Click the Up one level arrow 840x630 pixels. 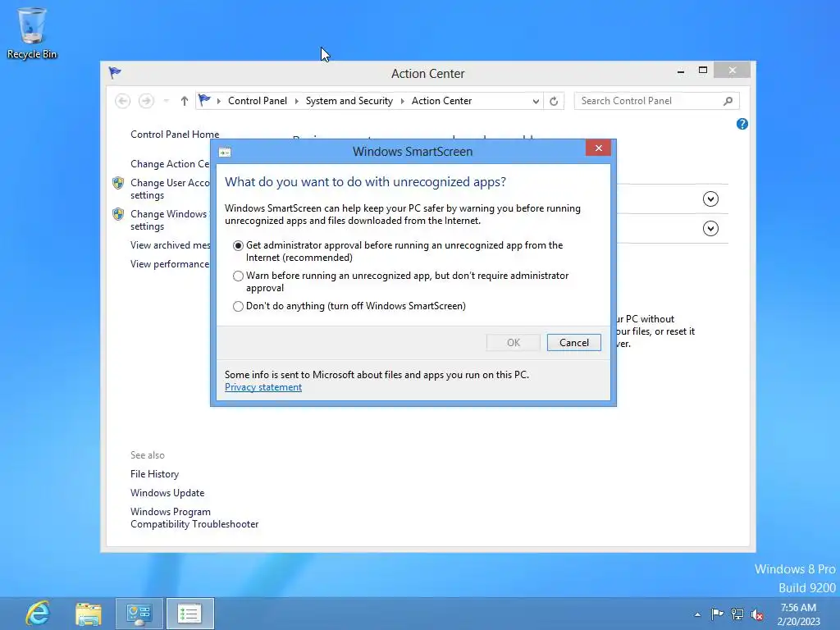185,101
